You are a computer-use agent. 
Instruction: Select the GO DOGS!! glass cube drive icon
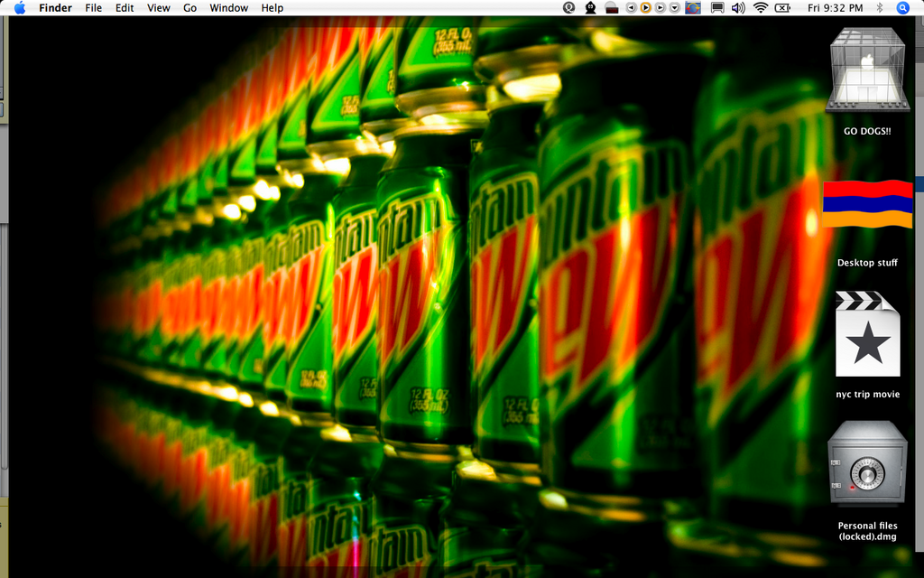tap(867, 70)
